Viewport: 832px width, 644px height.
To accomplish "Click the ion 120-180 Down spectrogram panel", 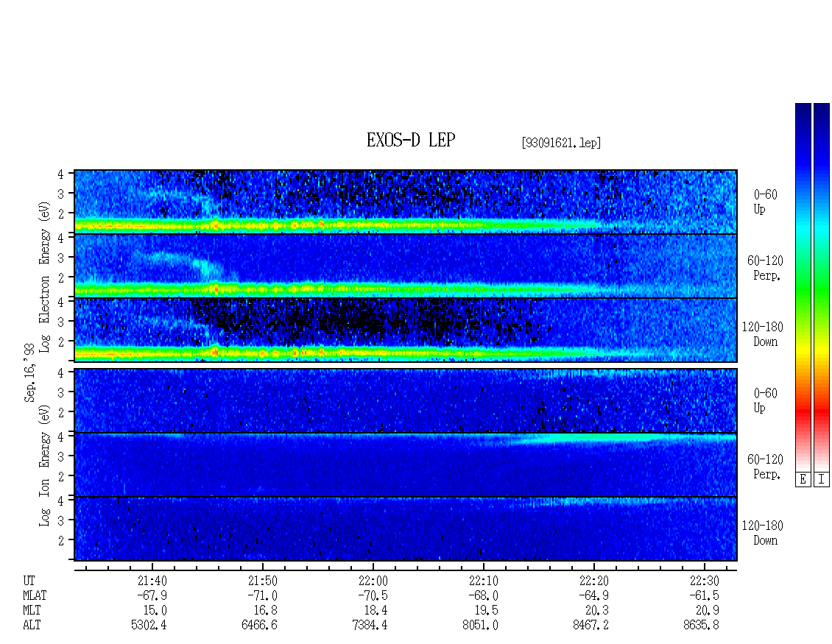I will click(406, 529).
